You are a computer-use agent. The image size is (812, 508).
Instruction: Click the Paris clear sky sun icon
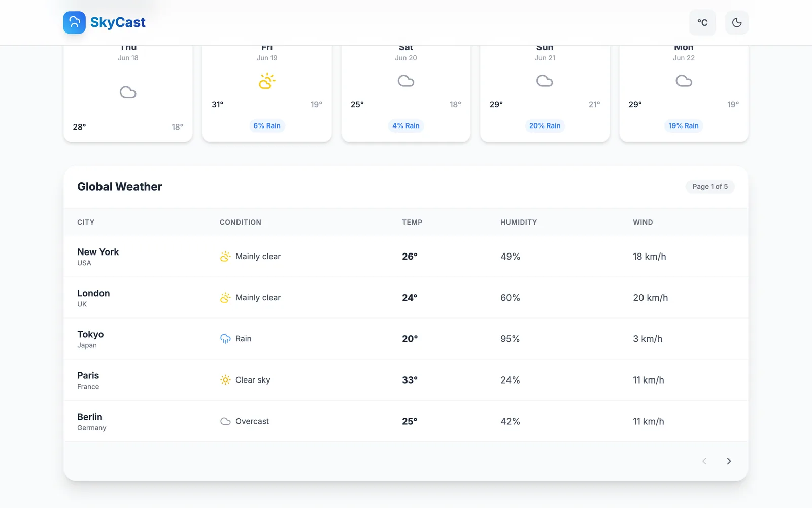pyautogui.click(x=225, y=380)
